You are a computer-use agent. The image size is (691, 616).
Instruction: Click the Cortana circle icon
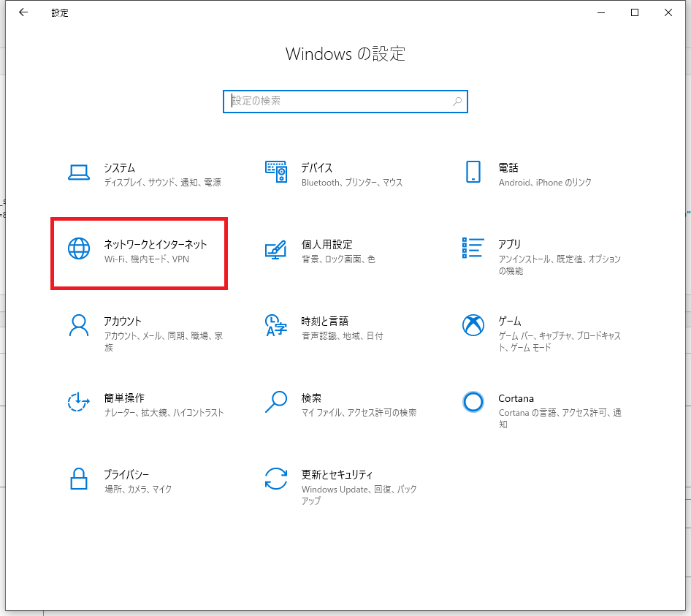point(473,402)
